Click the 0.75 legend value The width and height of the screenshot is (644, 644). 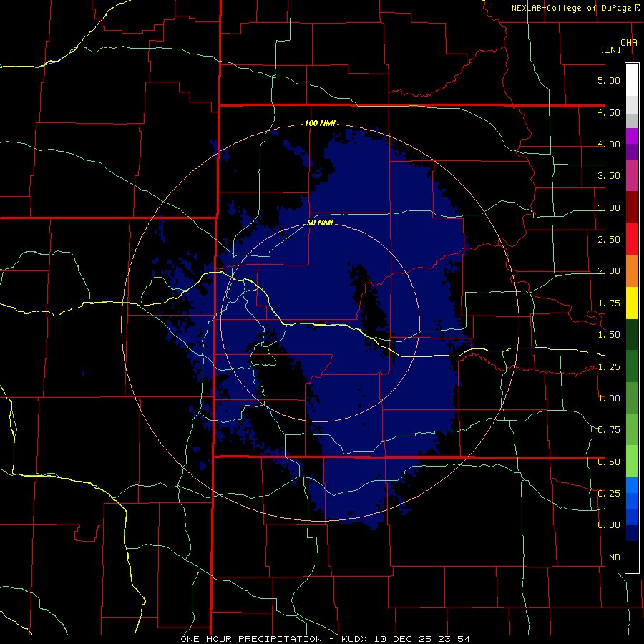(609, 430)
